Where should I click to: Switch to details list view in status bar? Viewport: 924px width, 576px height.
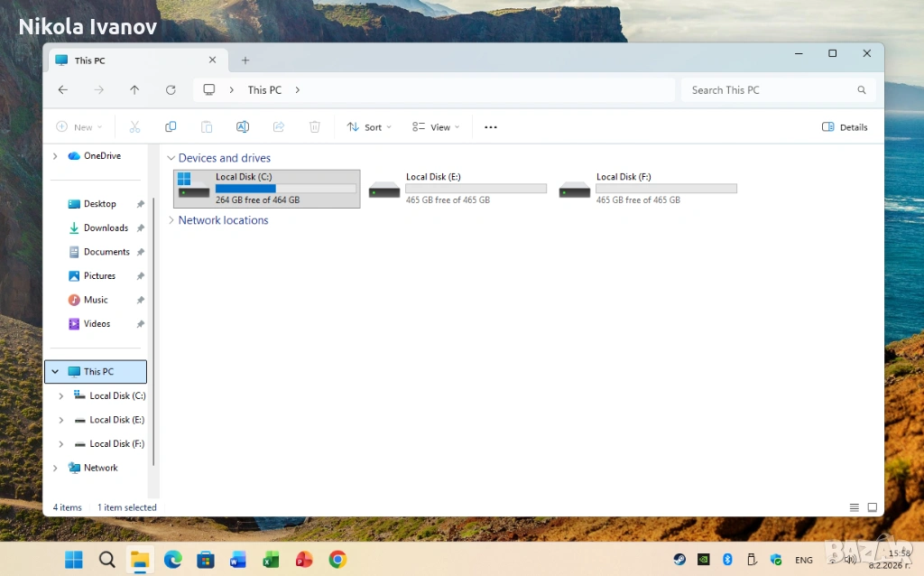tap(854, 507)
